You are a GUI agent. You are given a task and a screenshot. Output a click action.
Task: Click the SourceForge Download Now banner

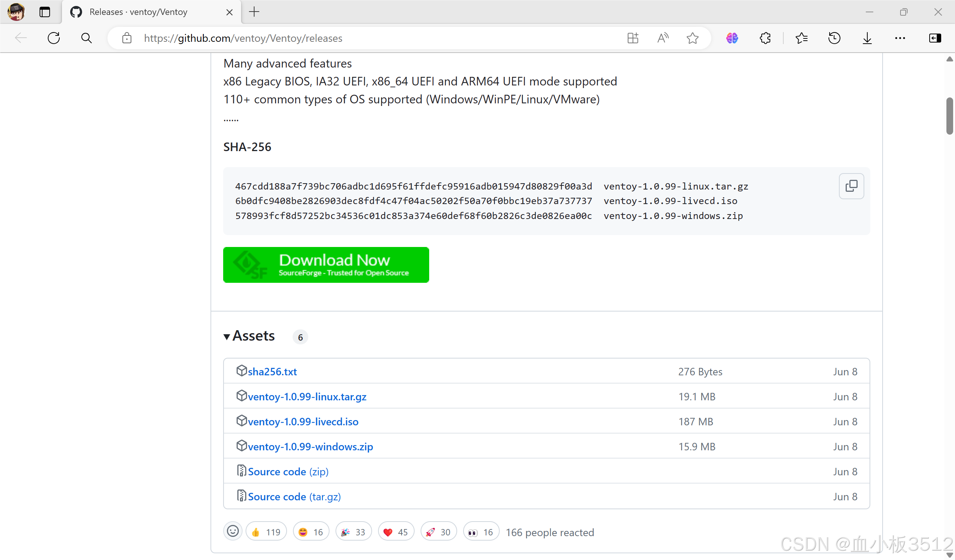pyautogui.click(x=326, y=265)
